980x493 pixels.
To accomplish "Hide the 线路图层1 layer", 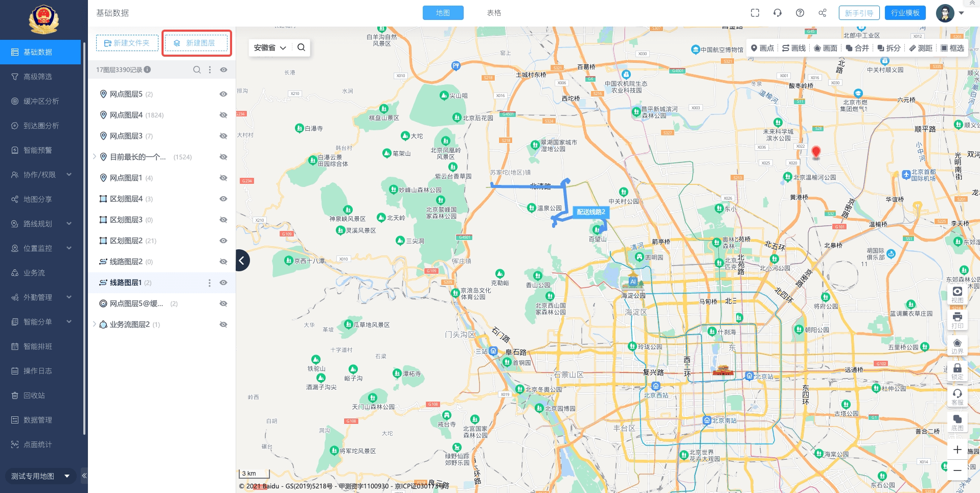I will coord(223,283).
